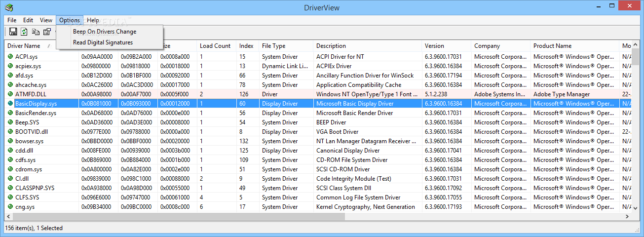Screen dimensions: 644x237
Task: Click the Save Selected Items toolbar icon
Action: point(13,32)
